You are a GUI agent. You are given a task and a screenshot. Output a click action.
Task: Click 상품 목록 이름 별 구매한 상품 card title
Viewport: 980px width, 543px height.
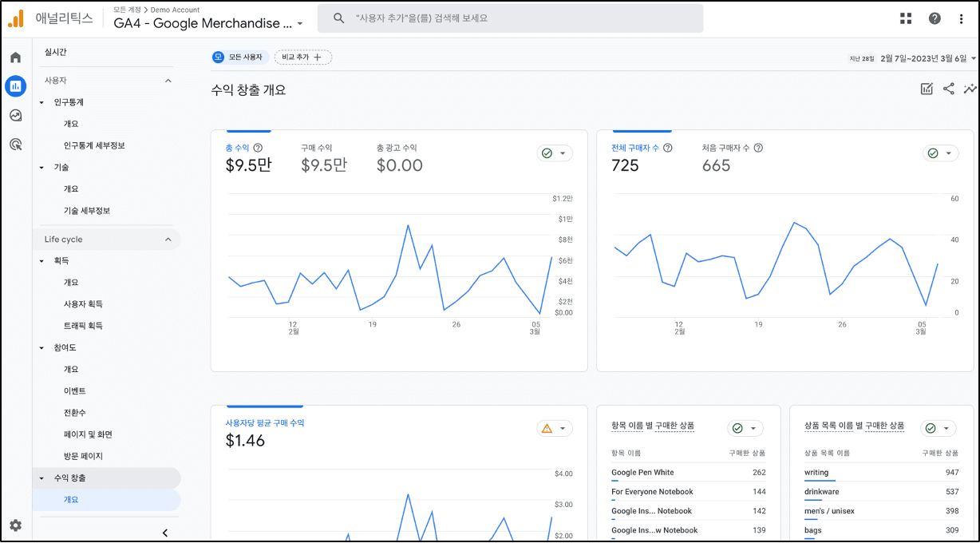pos(854,426)
